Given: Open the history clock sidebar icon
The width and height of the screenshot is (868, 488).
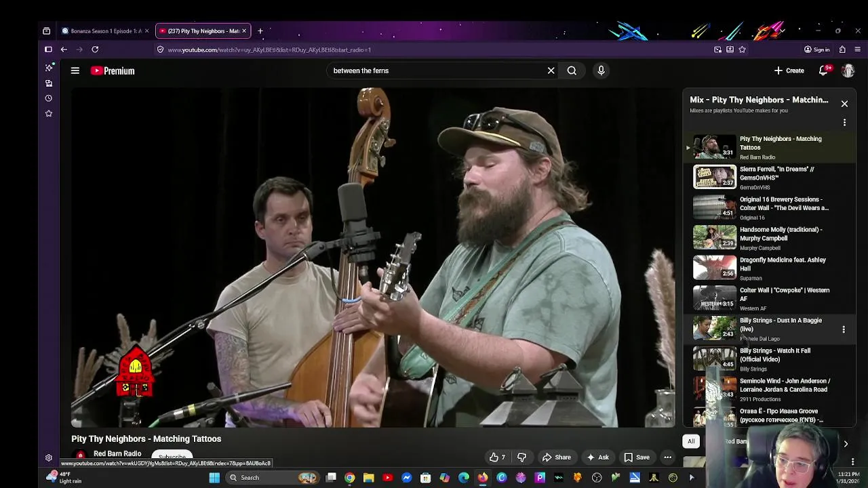Looking at the screenshot, I should point(49,98).
